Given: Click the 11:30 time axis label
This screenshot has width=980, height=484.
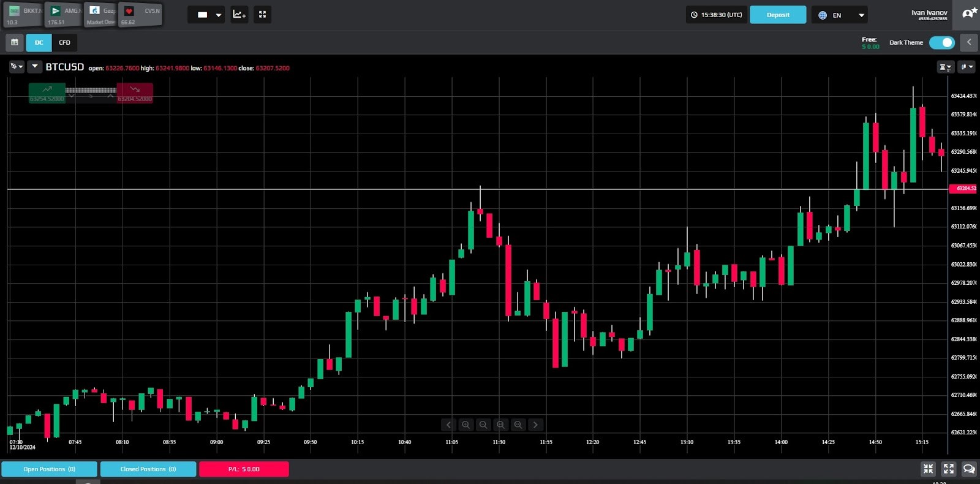Looking at the screenshot, I should (499, 442).
